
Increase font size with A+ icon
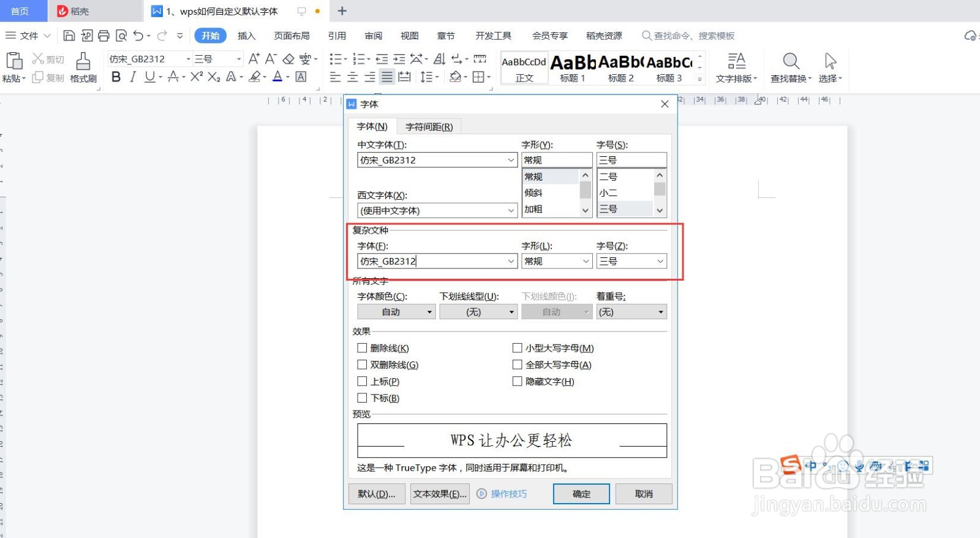point(254,59)
